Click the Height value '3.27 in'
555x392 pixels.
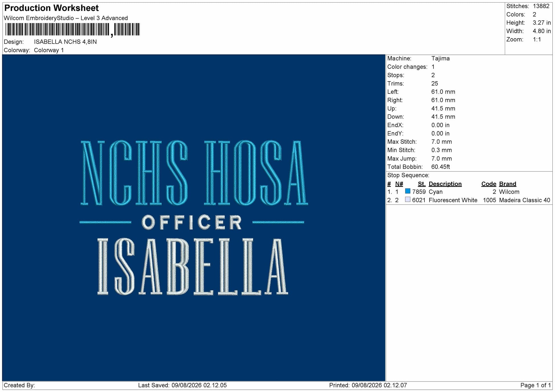[x=542, y=23]
